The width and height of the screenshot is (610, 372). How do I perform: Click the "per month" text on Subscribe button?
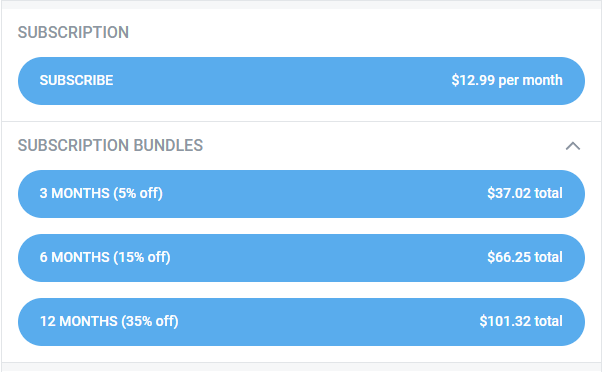pos(530,81)
